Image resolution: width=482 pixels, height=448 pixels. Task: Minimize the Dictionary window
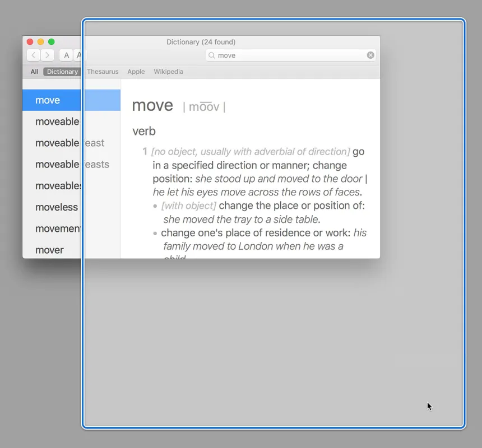[x=41, y=42]
